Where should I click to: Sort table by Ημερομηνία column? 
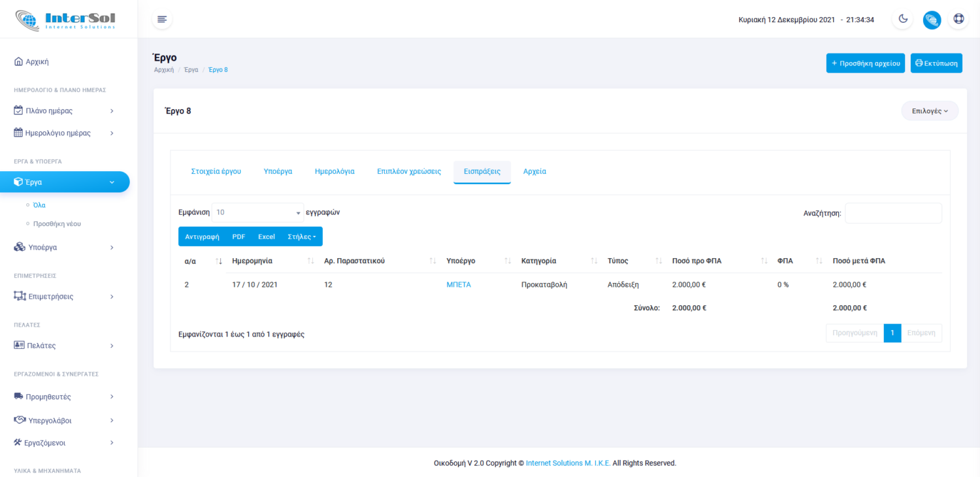click(252, 261)
